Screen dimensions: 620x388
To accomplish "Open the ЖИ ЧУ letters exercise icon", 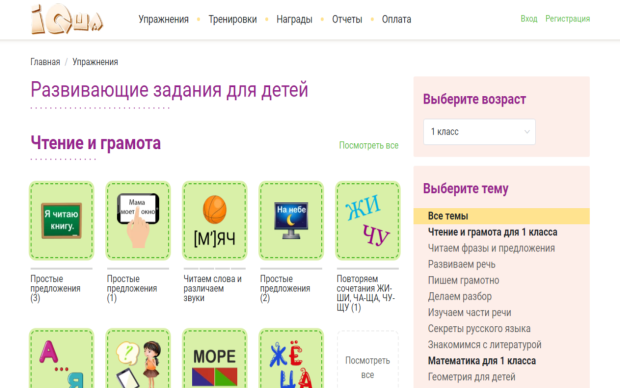I will [x=368, y=221].
